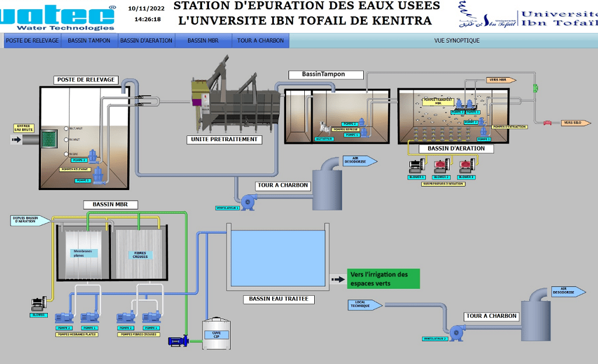Viewport: 598px width, 364px height.
Task: Click the AGITATEUR cyan label
Action: coord(324,139)
